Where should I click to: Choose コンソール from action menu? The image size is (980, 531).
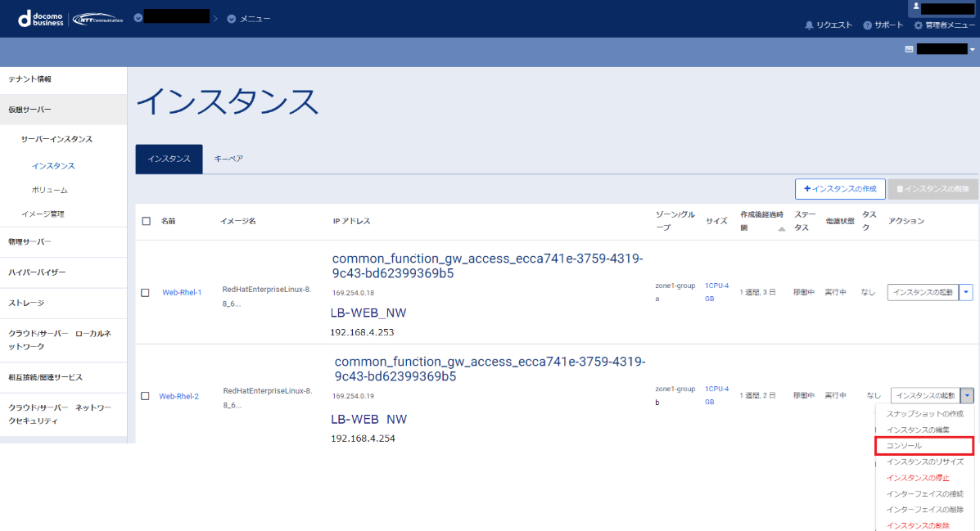[924, 445]
